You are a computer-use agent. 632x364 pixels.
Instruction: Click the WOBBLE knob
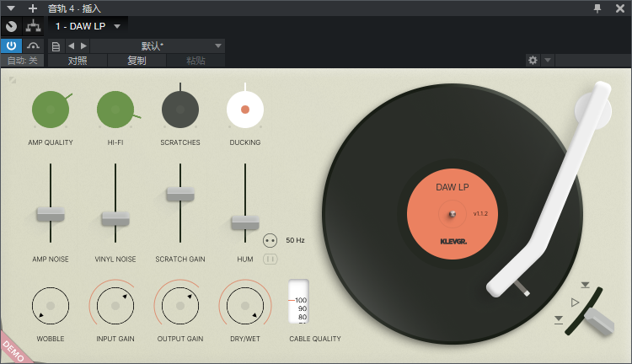pos(51,306)
